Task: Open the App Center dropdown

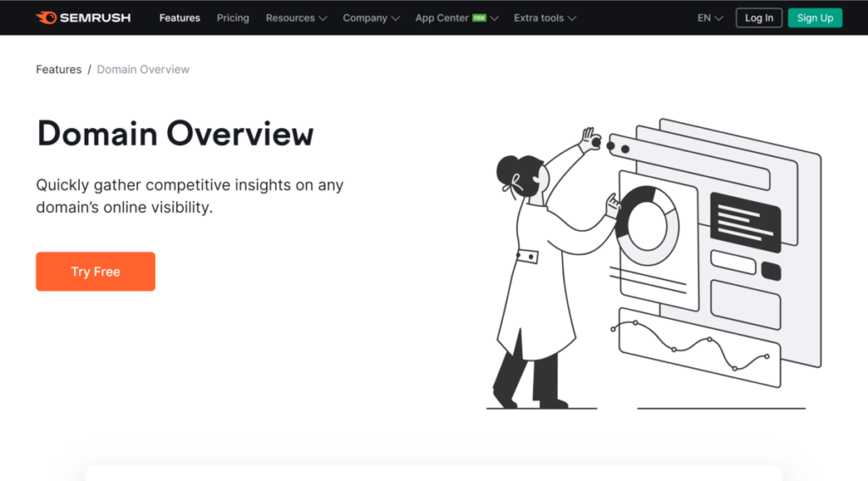Action: click(x=457, y=18)
